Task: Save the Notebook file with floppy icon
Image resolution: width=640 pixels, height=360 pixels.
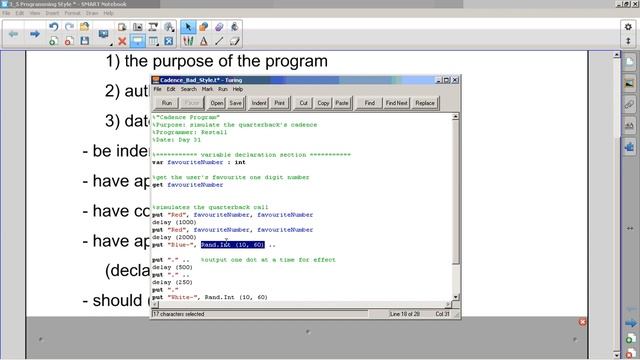Action: (x=84, y=41)
